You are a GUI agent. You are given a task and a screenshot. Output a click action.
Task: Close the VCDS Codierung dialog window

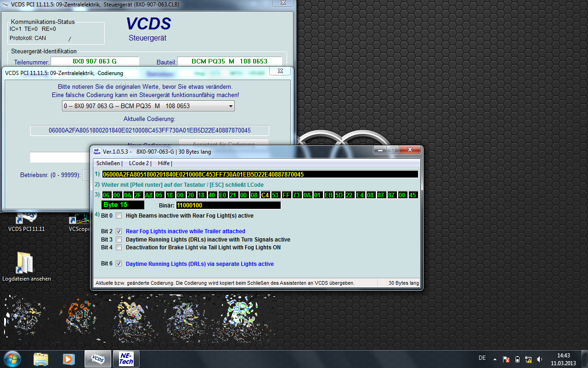pyautogui.click(x=279, y=71)
